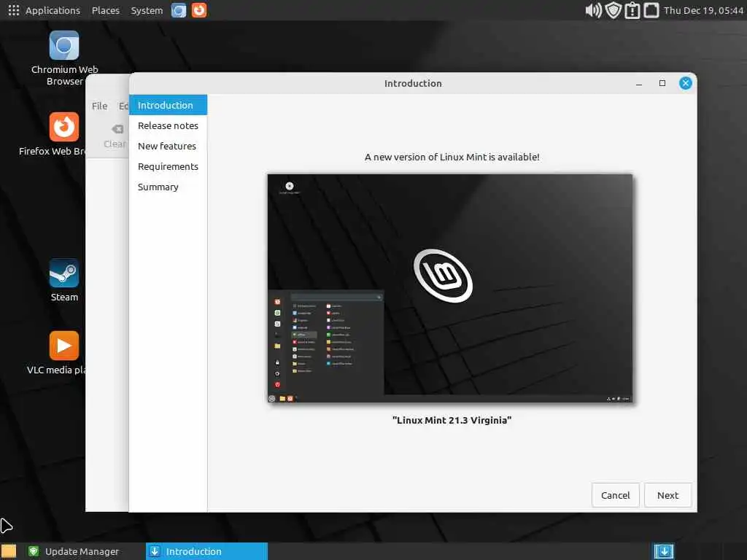Open the System menu

[147, 10]
